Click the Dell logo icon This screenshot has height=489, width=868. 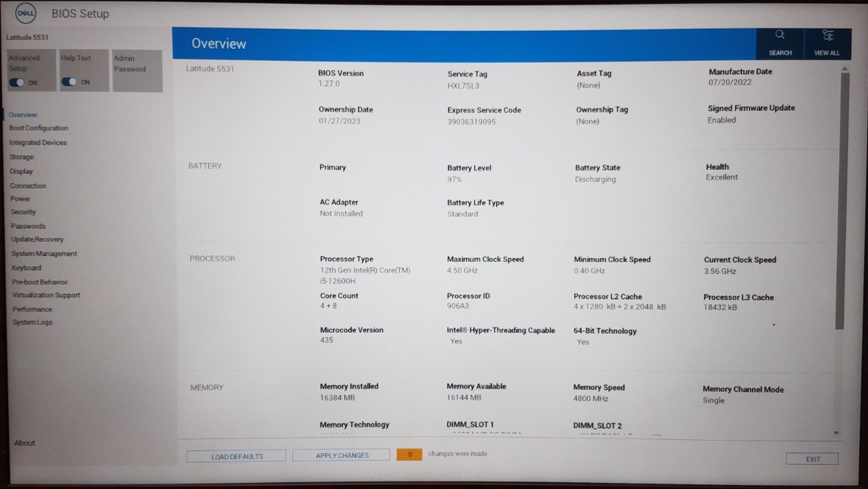pos(25,13)
